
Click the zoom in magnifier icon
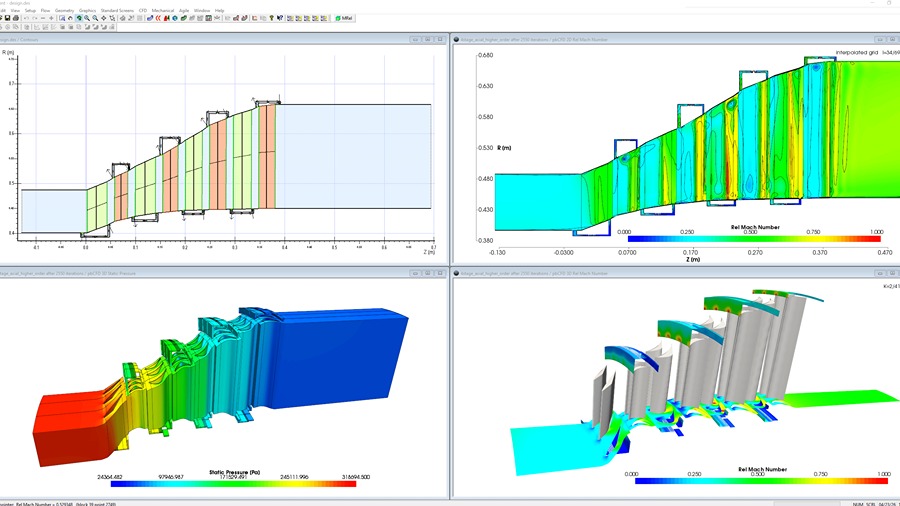(87, 18)
